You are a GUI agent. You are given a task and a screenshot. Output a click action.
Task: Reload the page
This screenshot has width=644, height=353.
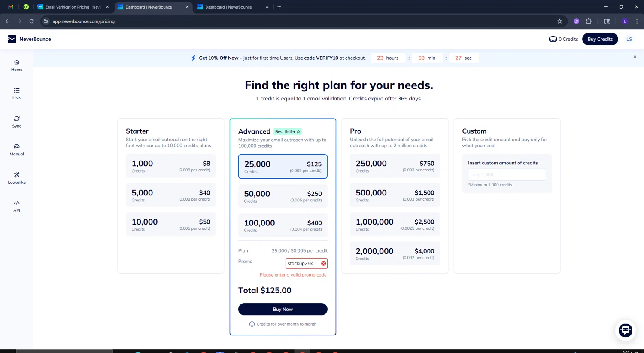[x=31, y=21]
